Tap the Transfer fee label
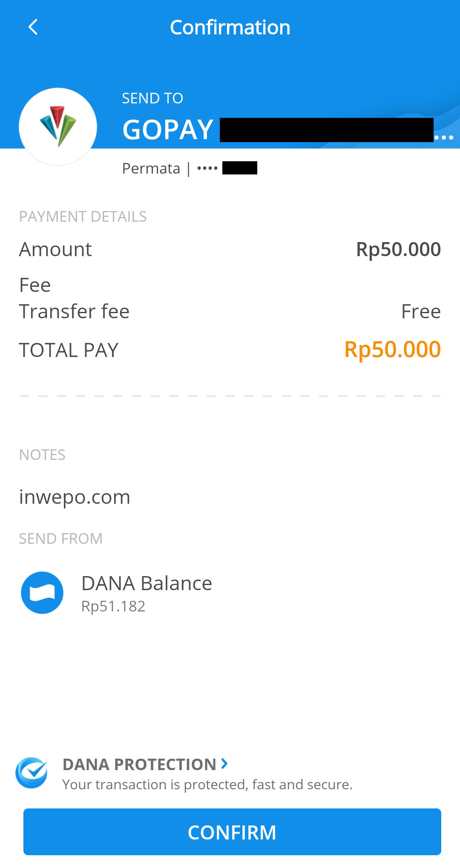Image resolution: width=460 pixels, height=868 pixels. (x=74, y=311)
